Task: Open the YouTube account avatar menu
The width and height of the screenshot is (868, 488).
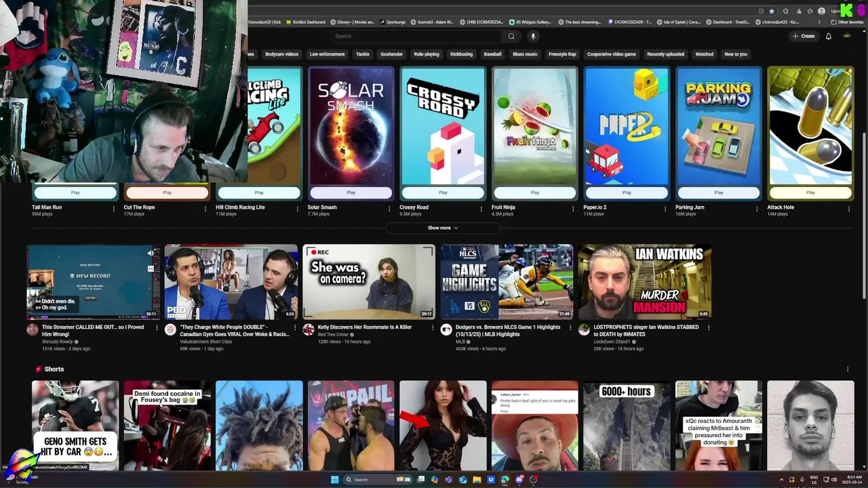Action: tap(847, 36)
